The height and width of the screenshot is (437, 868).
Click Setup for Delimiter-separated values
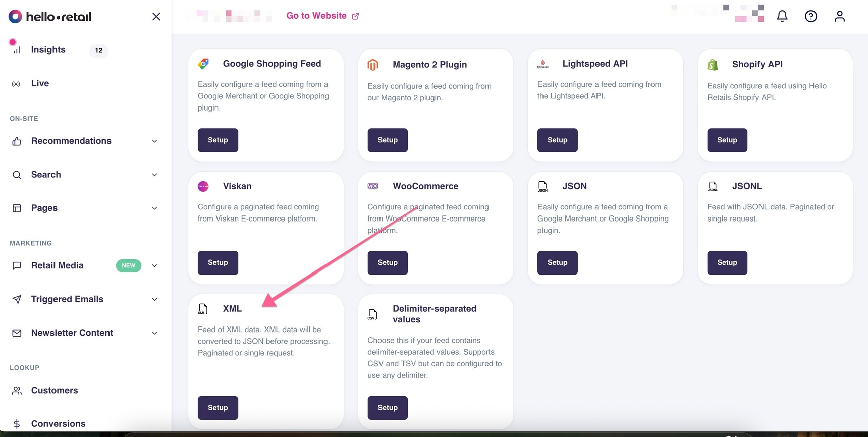(x=388, y=408)
